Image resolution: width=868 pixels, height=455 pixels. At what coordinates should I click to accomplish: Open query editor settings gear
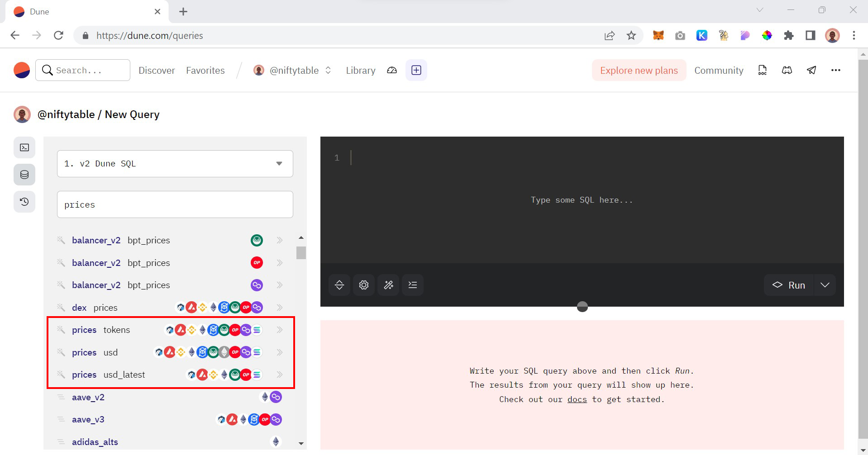click(364, 285)
